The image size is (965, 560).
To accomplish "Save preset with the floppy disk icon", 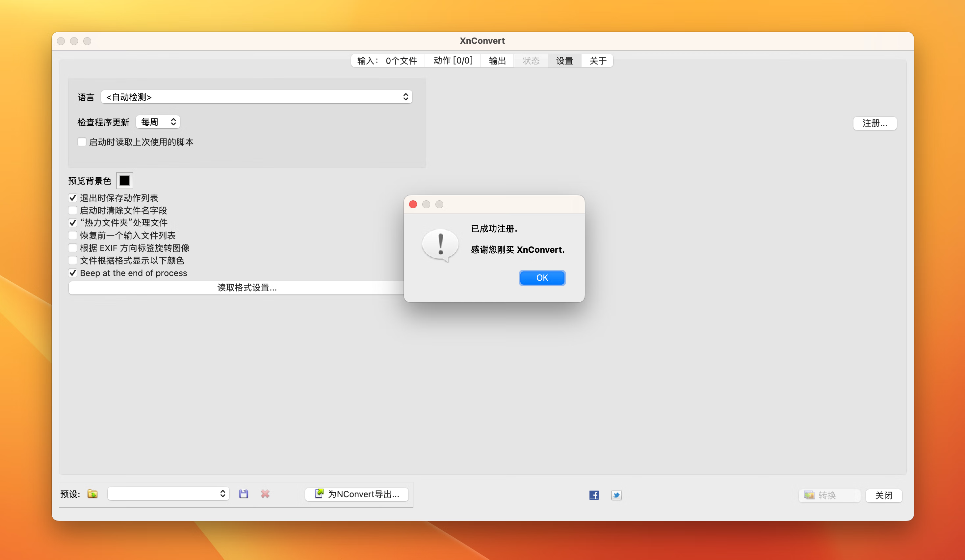I will tap(244, 494).
